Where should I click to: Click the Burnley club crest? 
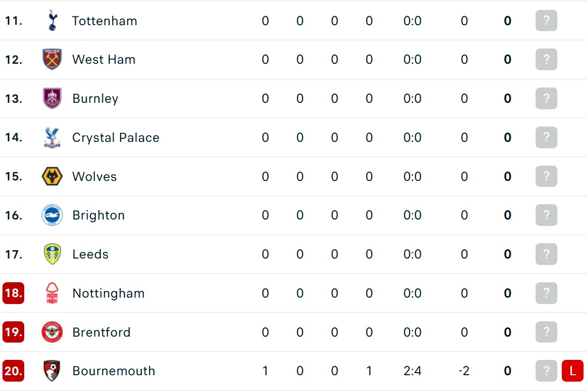click(x=52, y=98)
